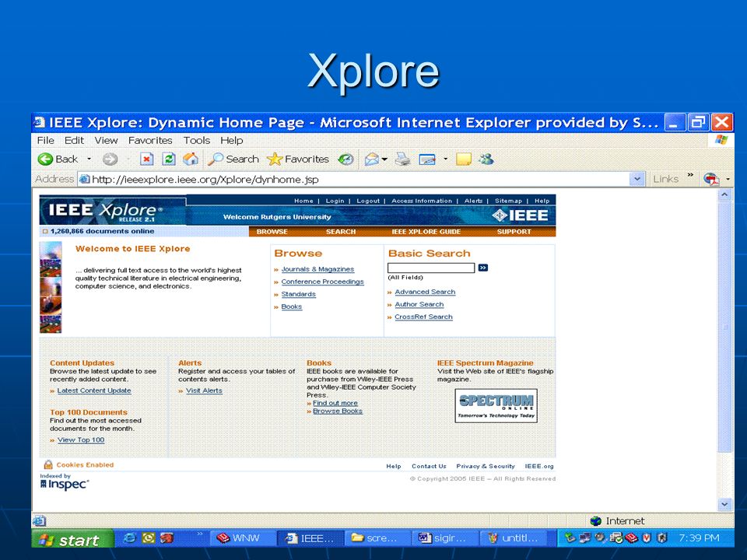Click the Edit page toolbar icon
Image resolution: width=747 pixels, height=560 pixels.
427,159
